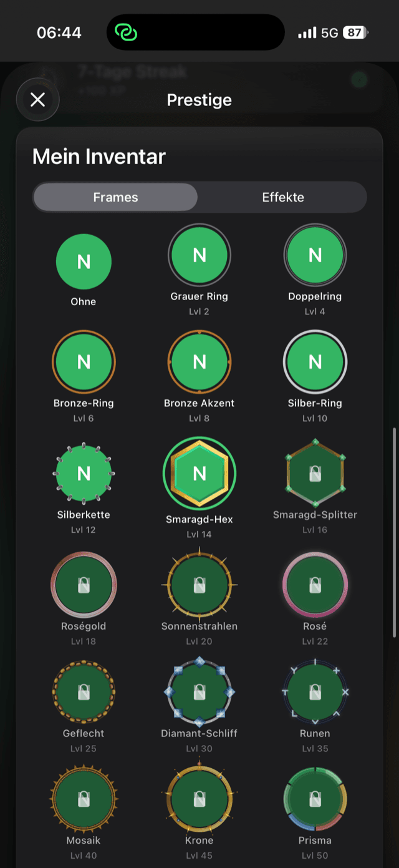Select the Grauer Ring frame

click(199, 255)
